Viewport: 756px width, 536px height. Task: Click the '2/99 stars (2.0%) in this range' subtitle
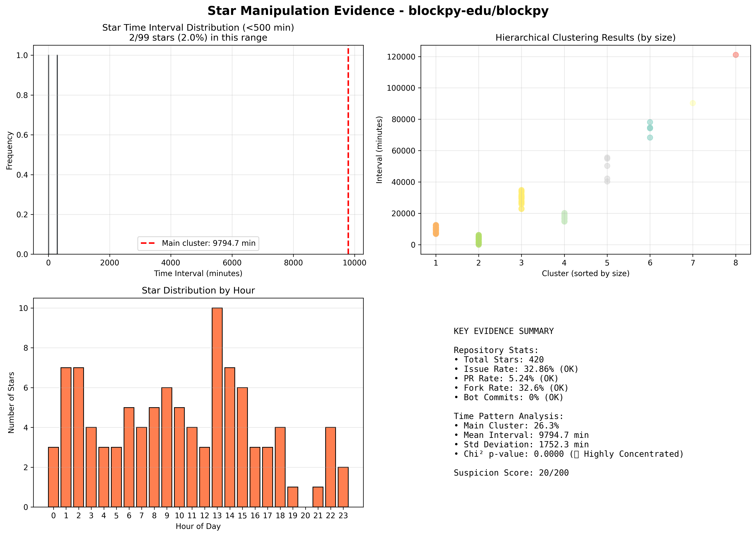(198, 38)
